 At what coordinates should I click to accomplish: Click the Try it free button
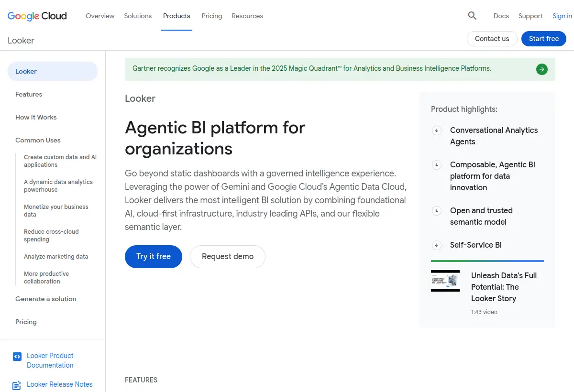point(154,257)
